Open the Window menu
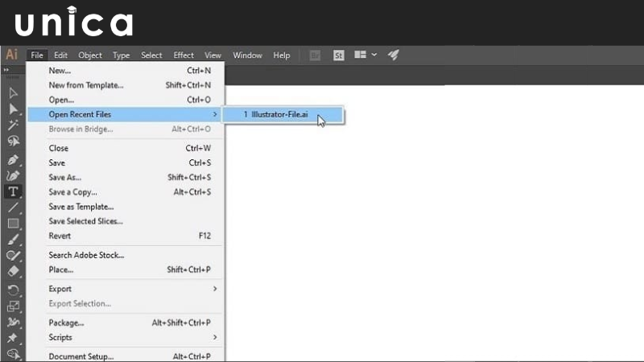The height and width of the screenshot is (362, 644). pos(247,56)
